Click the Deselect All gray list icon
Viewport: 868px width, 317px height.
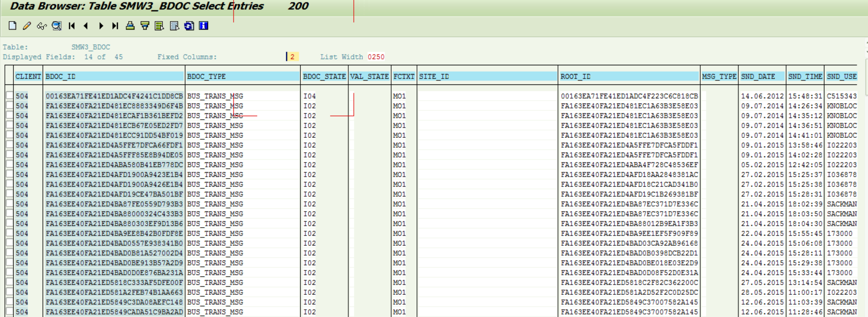(x=174, y=26)
